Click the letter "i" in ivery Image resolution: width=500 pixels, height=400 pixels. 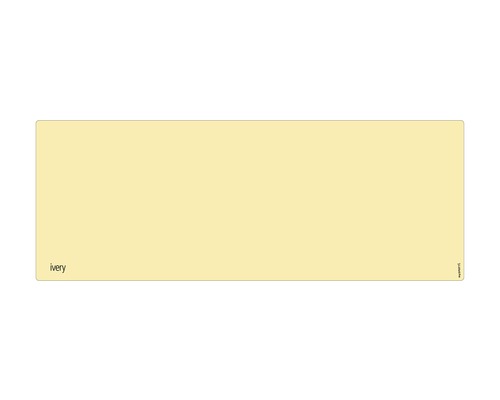coord(51,267)
